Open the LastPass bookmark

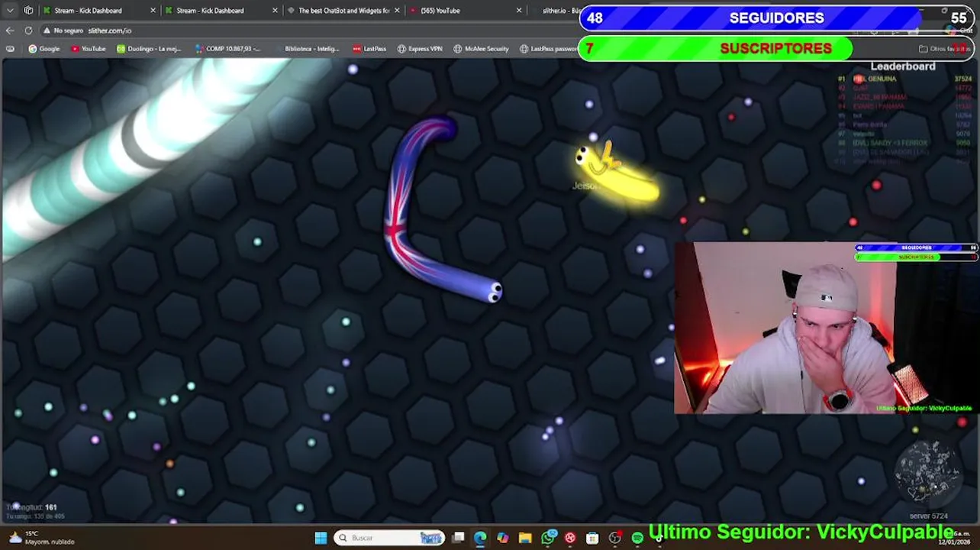point(369,49)
